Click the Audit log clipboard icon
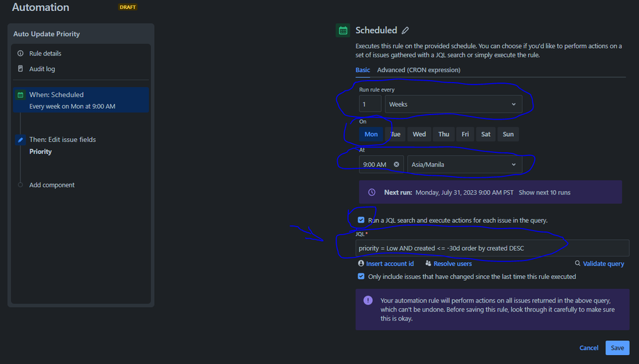The height and width of the screenshot is (364, 639). click(20, 69)
